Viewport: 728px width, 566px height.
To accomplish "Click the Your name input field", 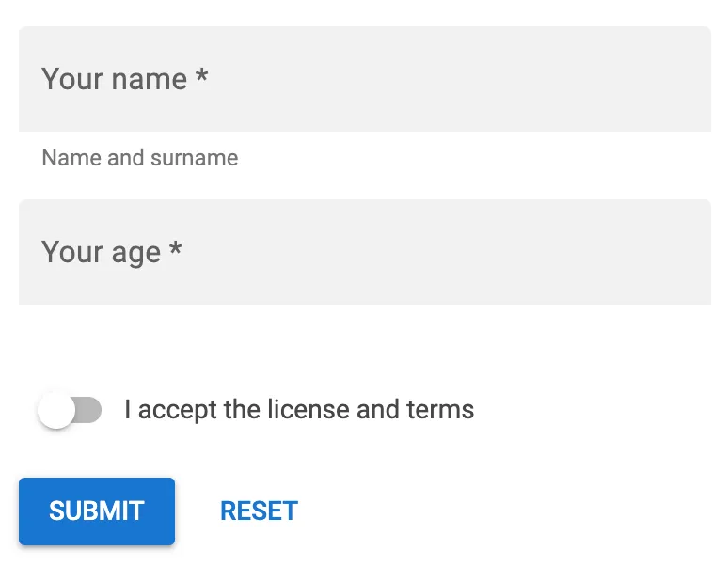I will 364,79.
